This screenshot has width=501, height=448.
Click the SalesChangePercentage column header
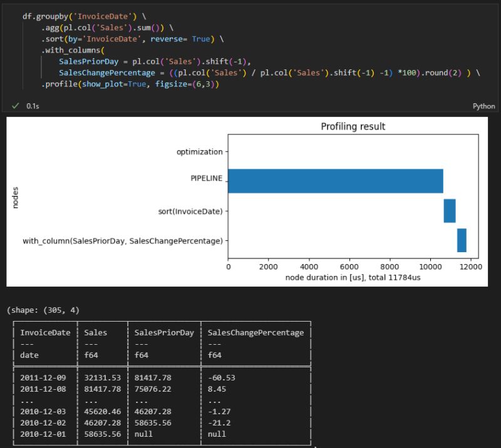click(256, 333)
